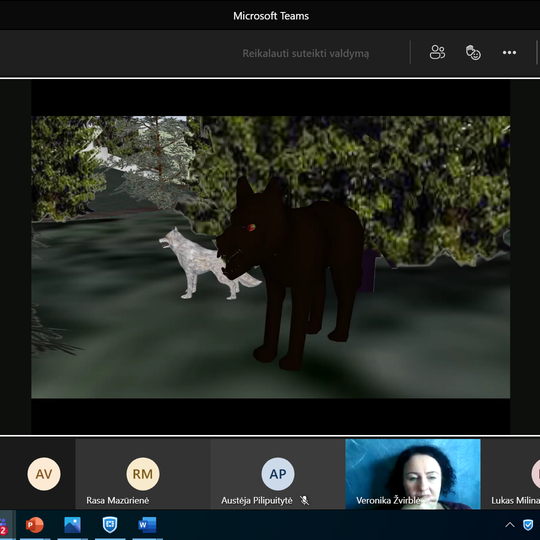The image size is (540, 540).
Task: Click muted microphone icon beside Austėja Pilipuitytė
Action: [x=304, y=500]
